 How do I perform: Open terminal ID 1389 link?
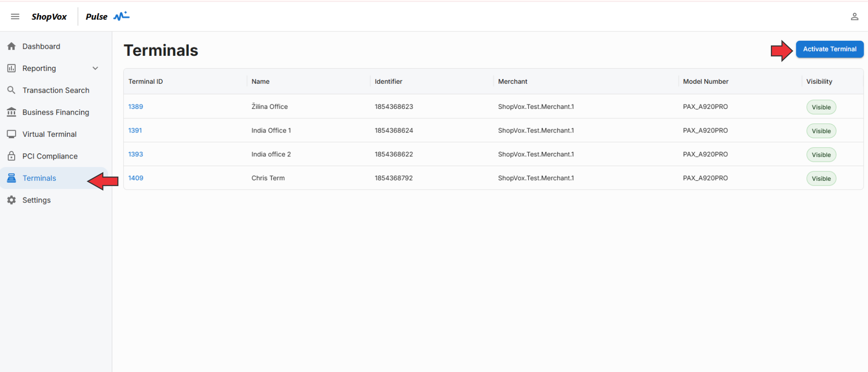point(136,107)
